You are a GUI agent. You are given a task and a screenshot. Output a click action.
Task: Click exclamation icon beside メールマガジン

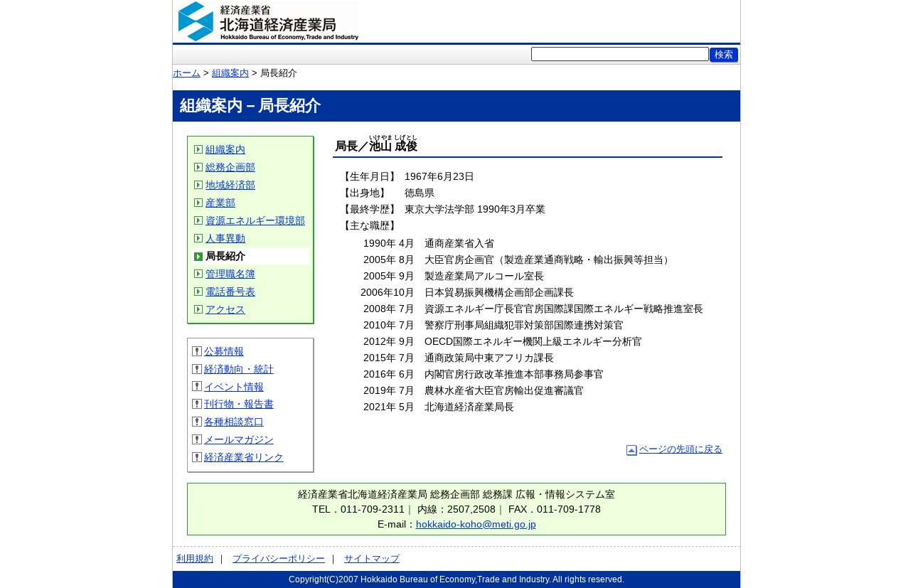tap(197, 439)
